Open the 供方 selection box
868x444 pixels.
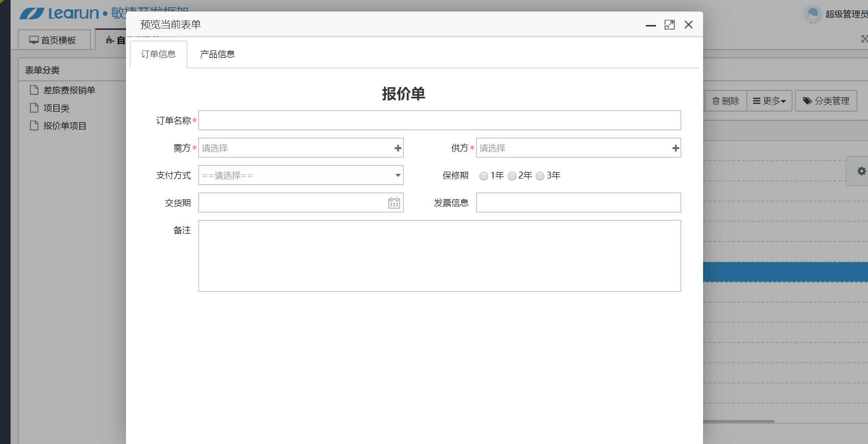pos(579,148)
